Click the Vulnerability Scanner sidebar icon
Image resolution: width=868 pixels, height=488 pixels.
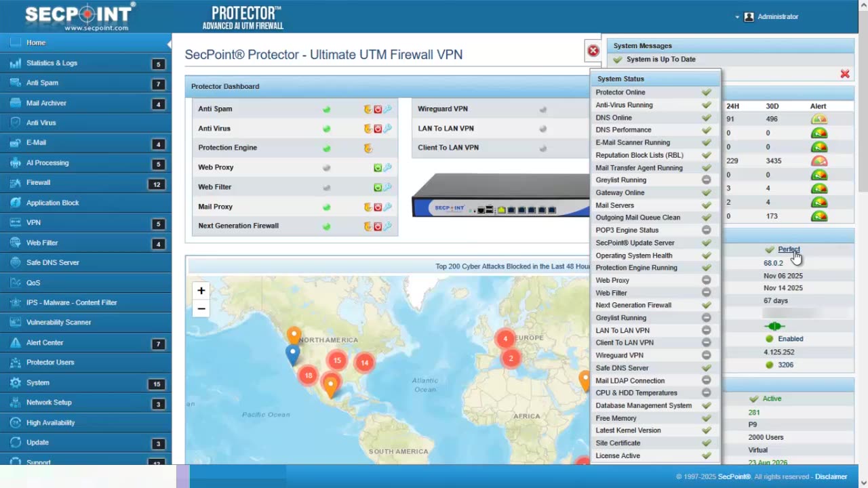coord(15,323)
